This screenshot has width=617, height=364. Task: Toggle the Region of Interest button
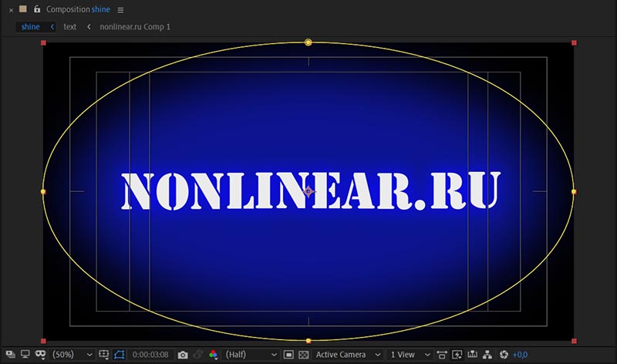[x=288, y=355]
